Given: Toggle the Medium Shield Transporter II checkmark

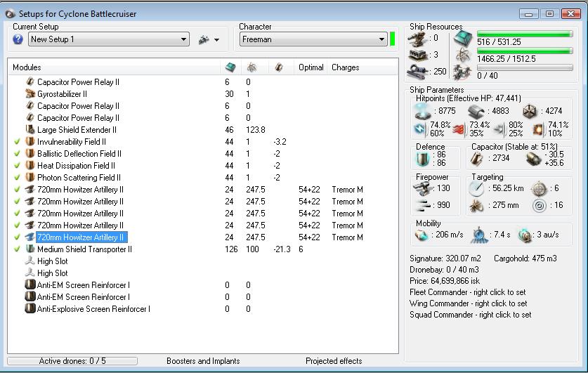Looking at the screenshot, I should tap(17, 249).
